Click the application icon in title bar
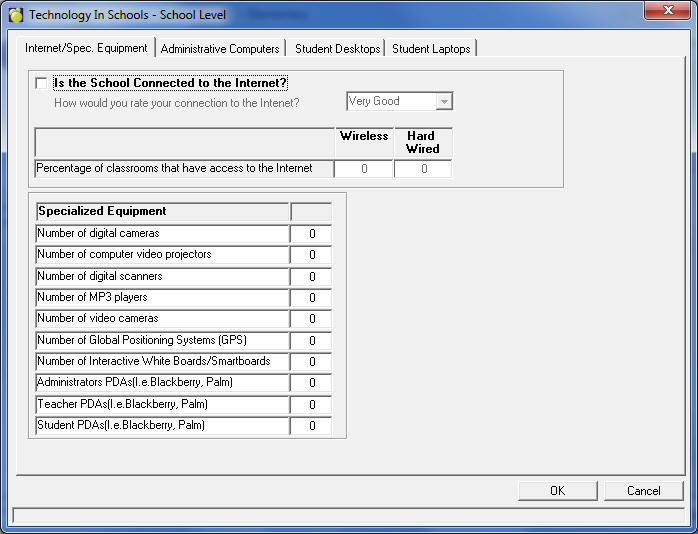 (x=16, y=15)
